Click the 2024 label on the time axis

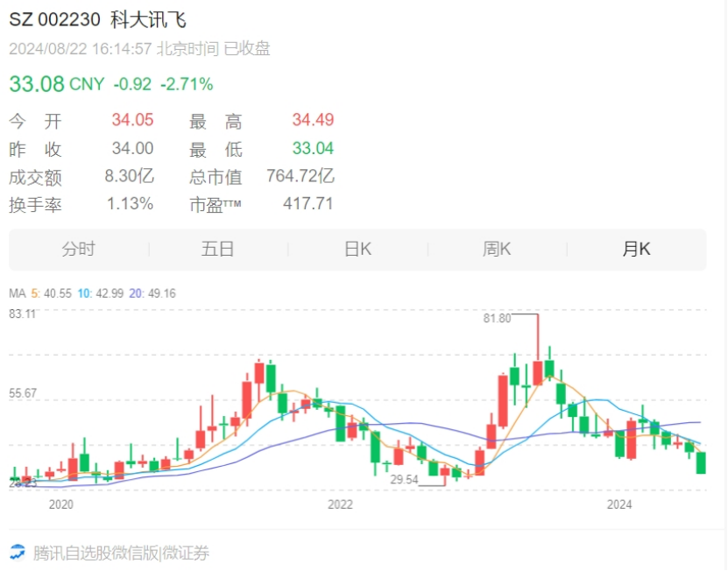tap(619, 504)
